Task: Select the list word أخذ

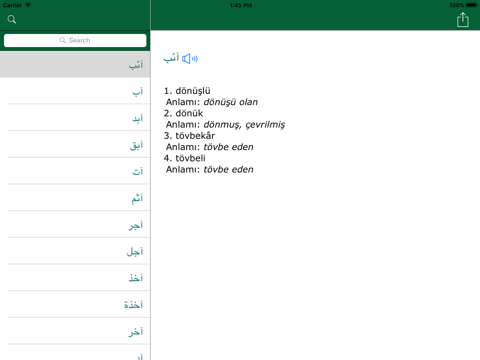Action: pyautogui.click(x=75, y=278)
